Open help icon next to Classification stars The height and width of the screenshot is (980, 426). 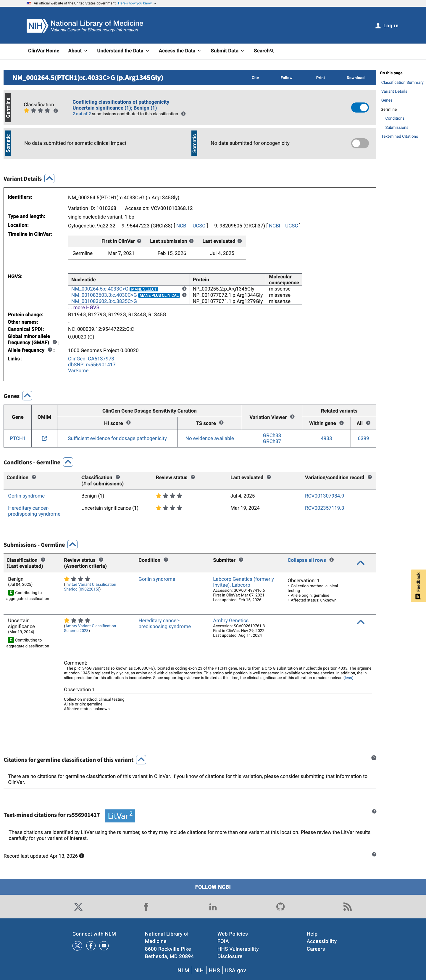(x=56, y=111)
